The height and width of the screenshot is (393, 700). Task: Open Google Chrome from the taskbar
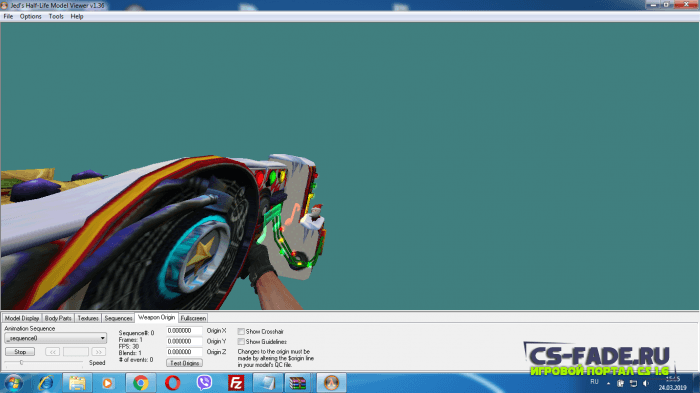click(141, 383)
